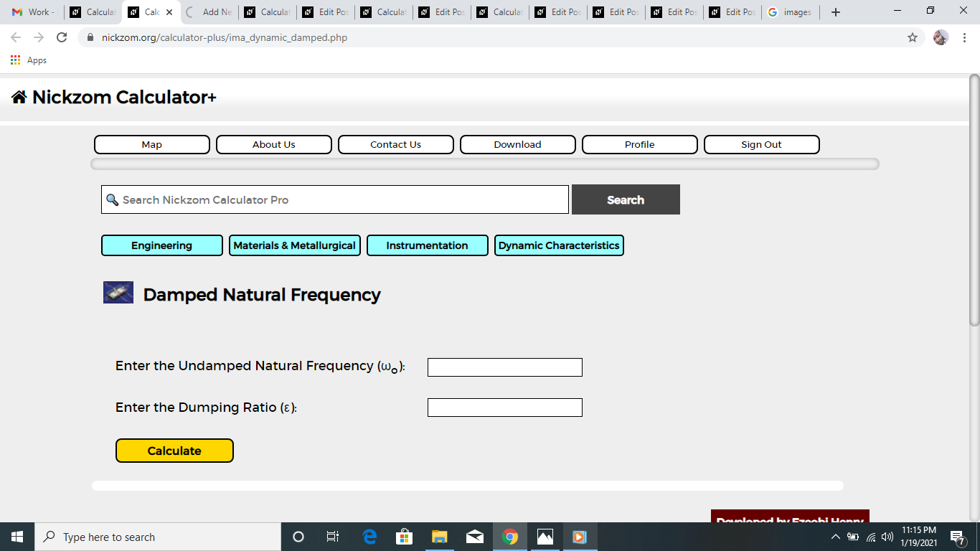Image resolution: width=980 pixels, height=551 pixels.
Task: Click the Damped Natural Frequency thumbnail image
Action: 118,293
